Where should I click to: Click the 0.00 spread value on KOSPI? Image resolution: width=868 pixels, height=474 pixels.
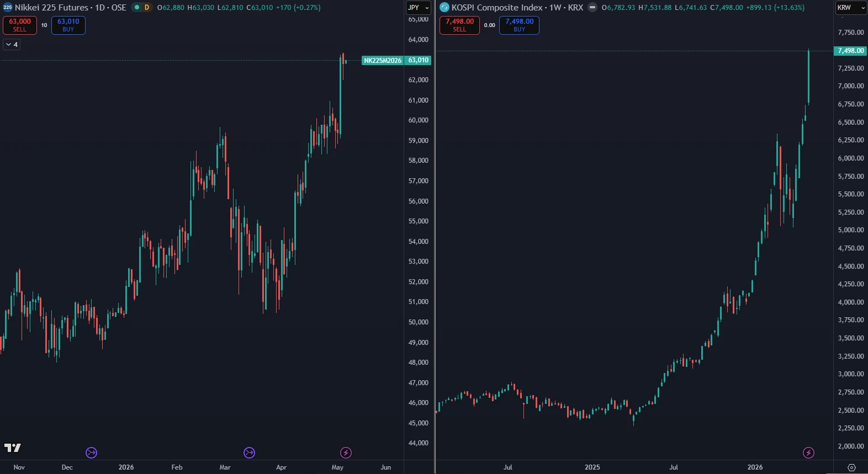(x=489, y=25)
